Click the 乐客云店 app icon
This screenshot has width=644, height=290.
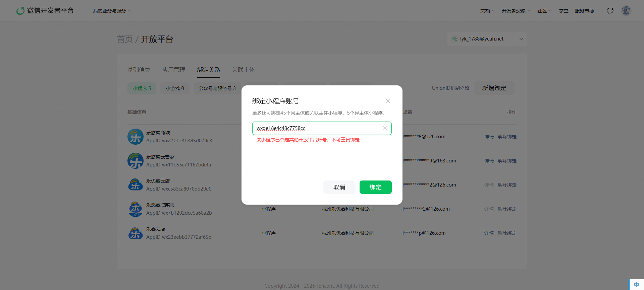coord(136,233)
